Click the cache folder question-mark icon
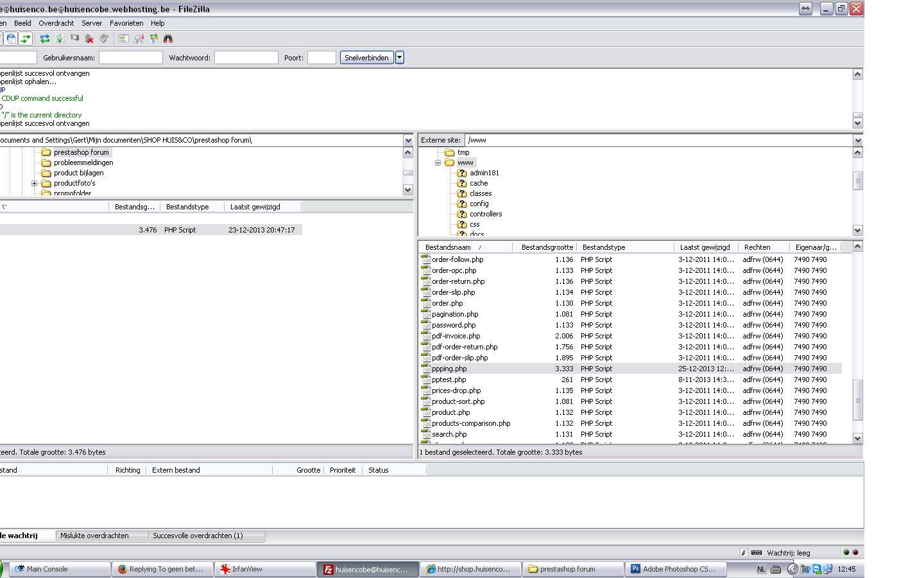The height and width of the screenshot is (578, 924). coord(462,183)
